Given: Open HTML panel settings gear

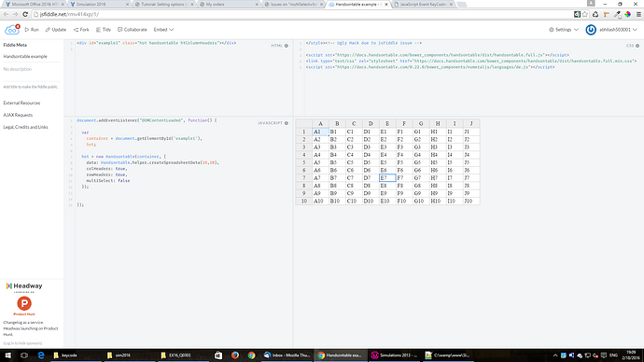Looking at the screenshot, I should (287, 46).
